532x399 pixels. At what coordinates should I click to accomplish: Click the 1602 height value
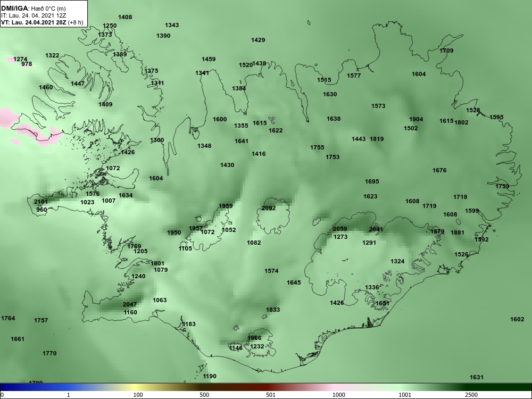[x=517, y=319]
